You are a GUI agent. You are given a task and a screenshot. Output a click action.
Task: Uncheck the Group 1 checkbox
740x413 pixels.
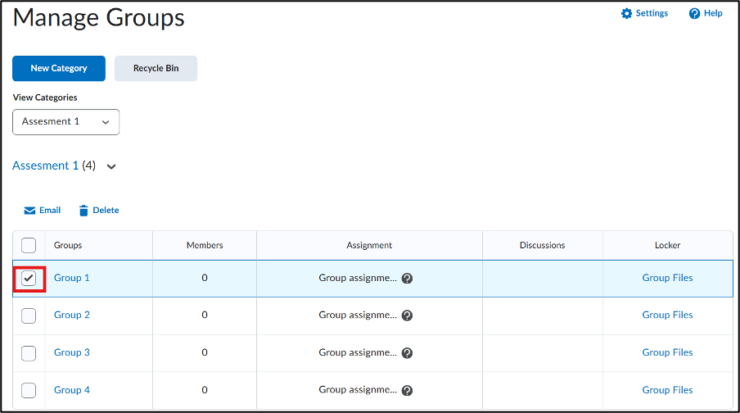pos(29,279)
